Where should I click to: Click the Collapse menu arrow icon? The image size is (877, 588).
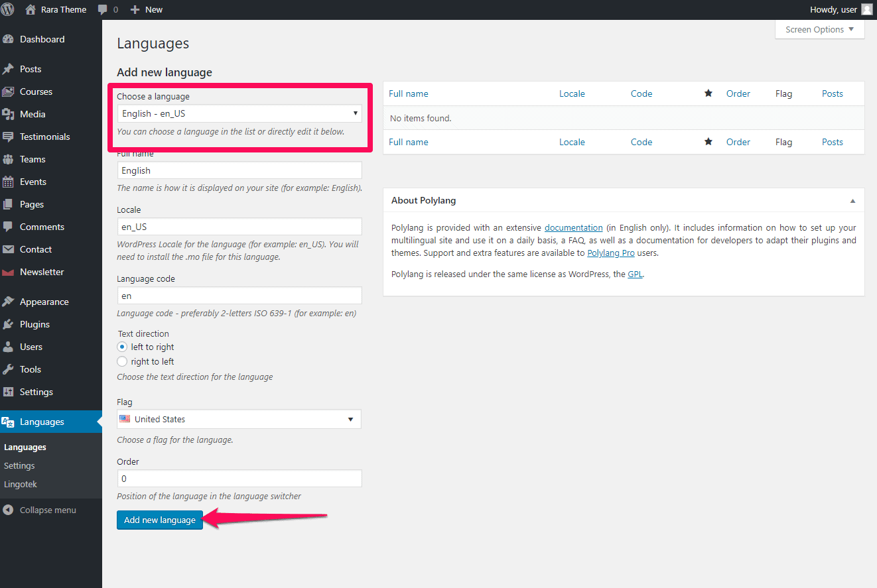(8, 510)
